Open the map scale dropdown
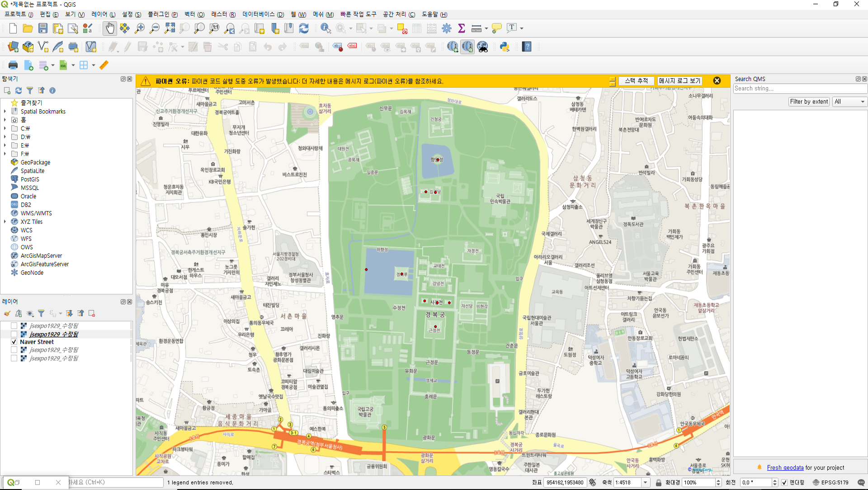 pyautogui.click(x=646, y=482)
